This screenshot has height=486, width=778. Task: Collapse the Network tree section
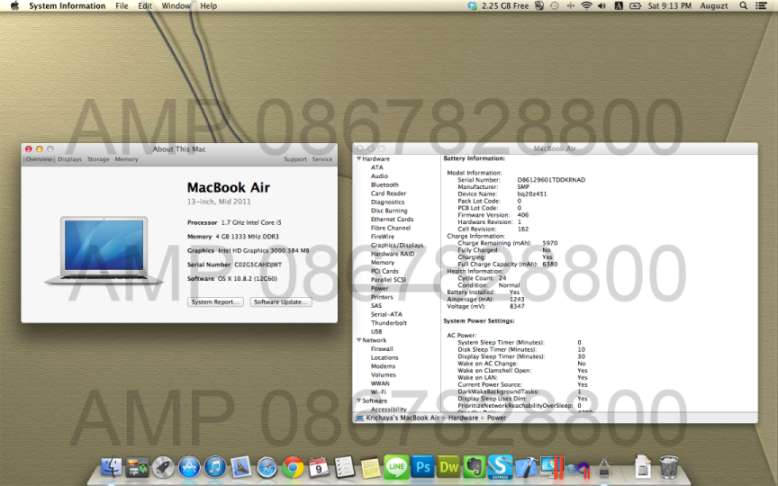358,340
